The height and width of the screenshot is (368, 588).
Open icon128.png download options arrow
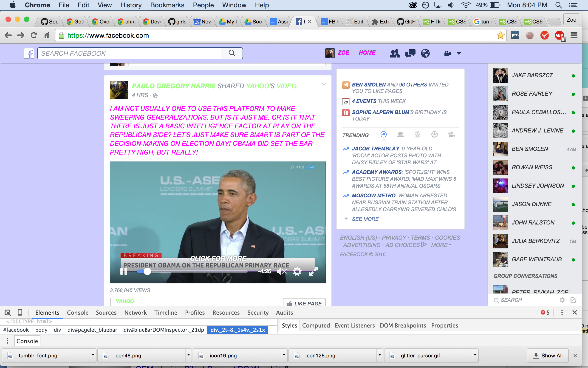[x=379, y=355]
